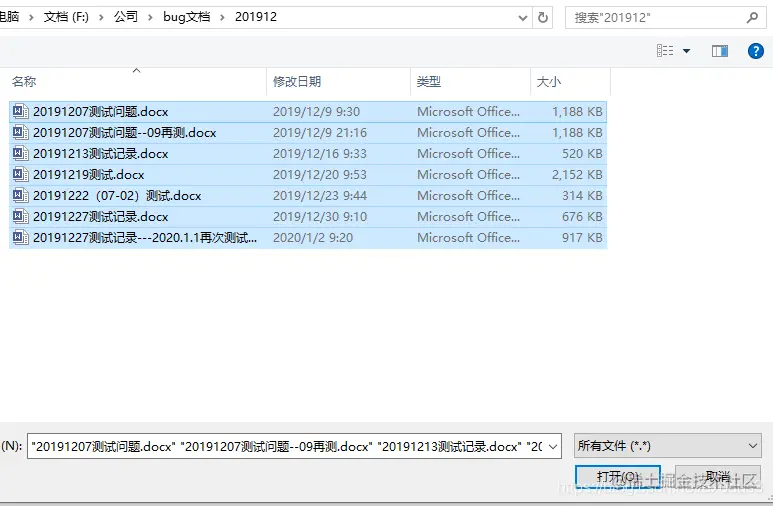The width and height of the screenshot is (773, 506).
Task: Sort by 名称 column header
Action: tap(24, 81)
